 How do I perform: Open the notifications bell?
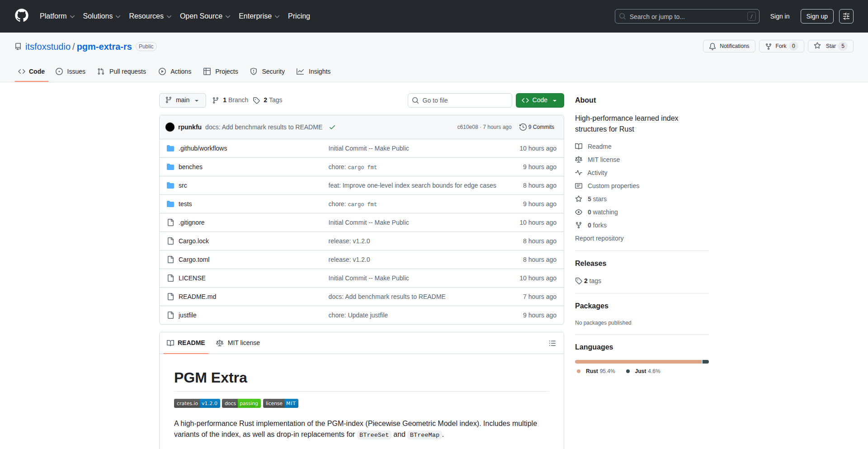712,46
